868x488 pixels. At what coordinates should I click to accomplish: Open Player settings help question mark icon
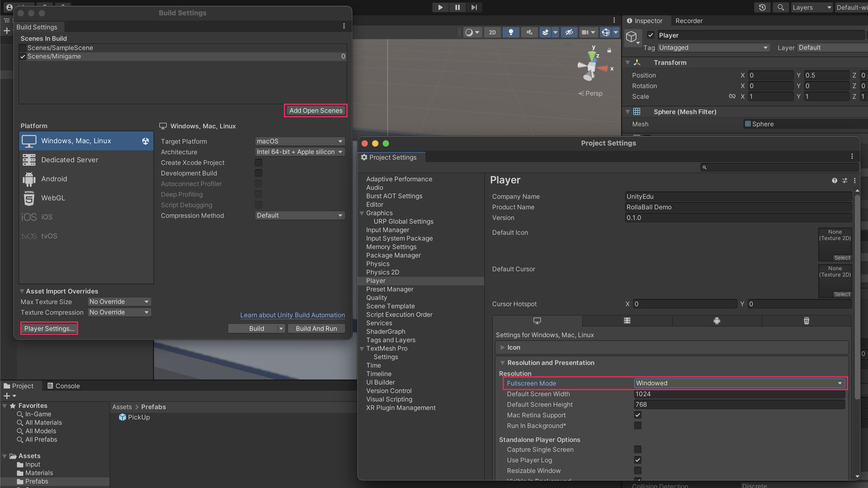(834, 181)
